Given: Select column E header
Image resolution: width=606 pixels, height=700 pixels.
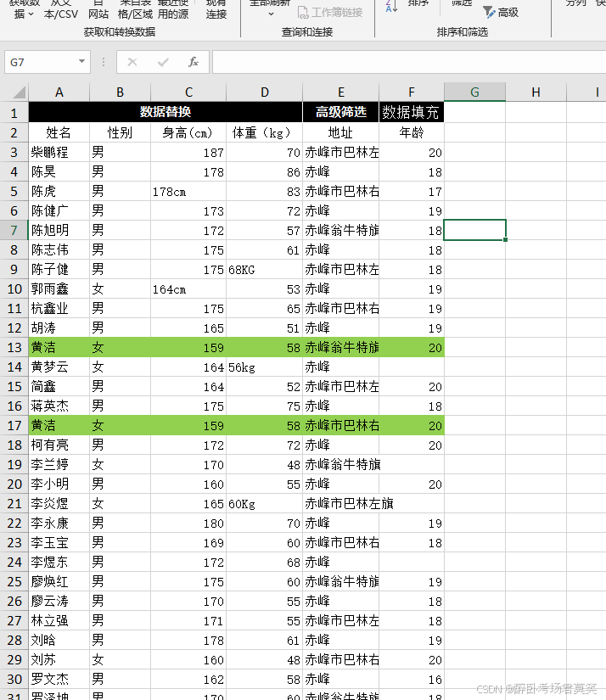Looking at the screenshot, I should pyautogui.click(x=340, y=92).
